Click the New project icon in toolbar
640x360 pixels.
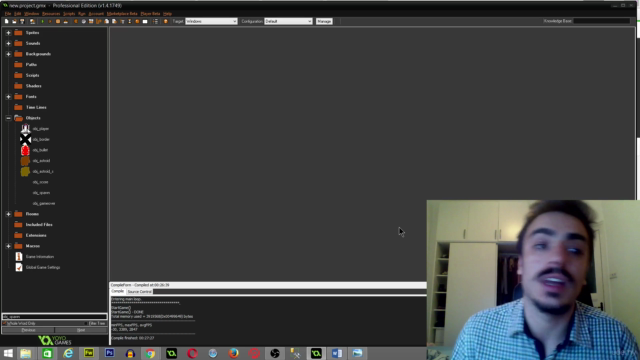point(7,21)
